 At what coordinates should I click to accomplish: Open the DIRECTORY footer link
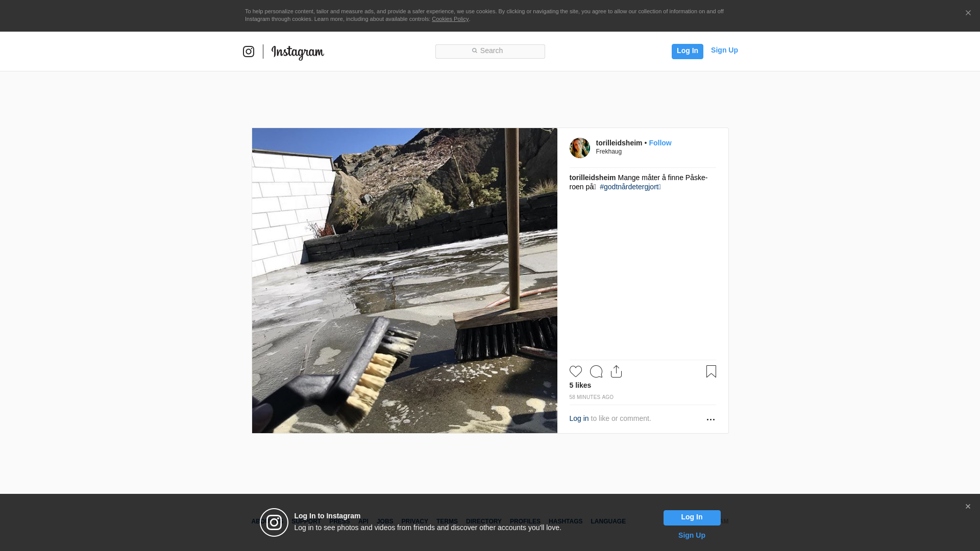pos(483,521)
